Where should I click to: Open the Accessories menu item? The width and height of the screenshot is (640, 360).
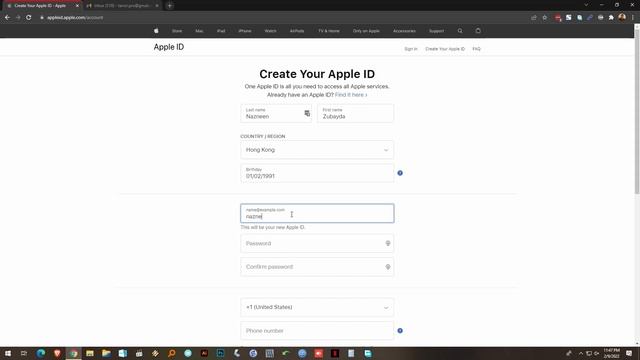(404, 31)
